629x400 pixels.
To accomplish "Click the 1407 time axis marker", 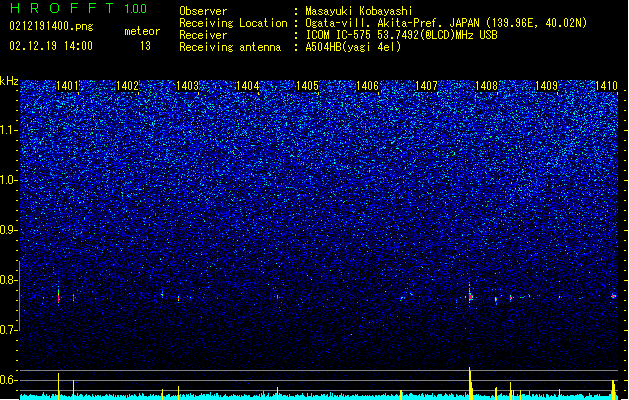I will (x=426, y=86).
